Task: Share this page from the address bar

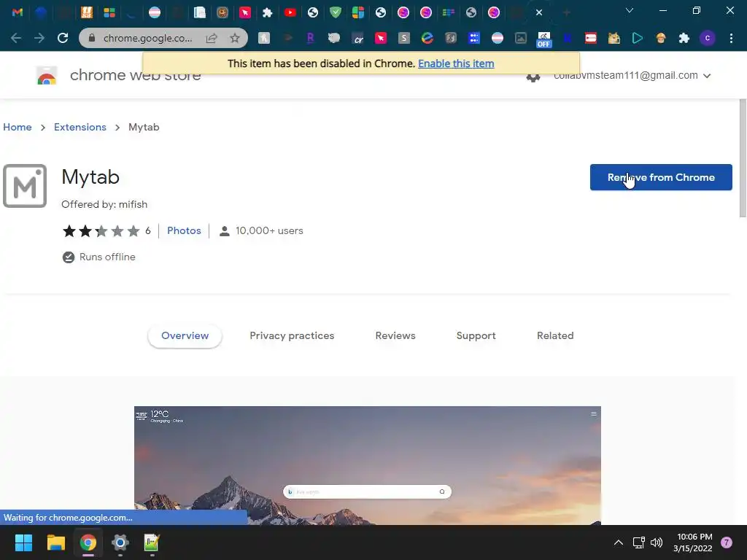Action: (212, 38)
